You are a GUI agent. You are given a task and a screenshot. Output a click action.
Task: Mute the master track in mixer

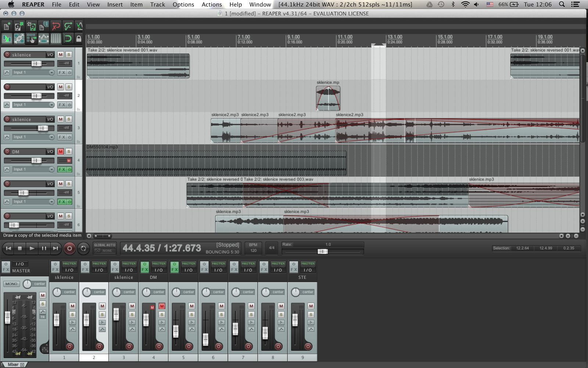click(43, 296)
